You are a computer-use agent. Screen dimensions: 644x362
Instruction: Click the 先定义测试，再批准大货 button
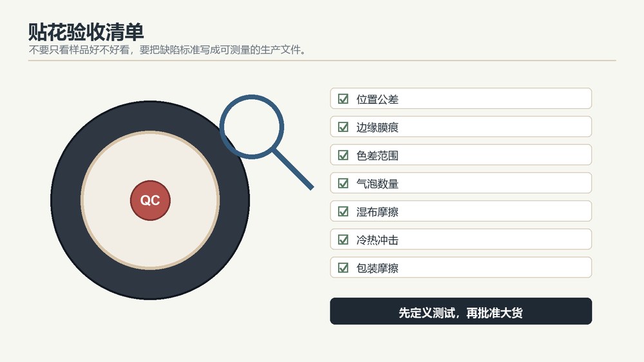461,311
